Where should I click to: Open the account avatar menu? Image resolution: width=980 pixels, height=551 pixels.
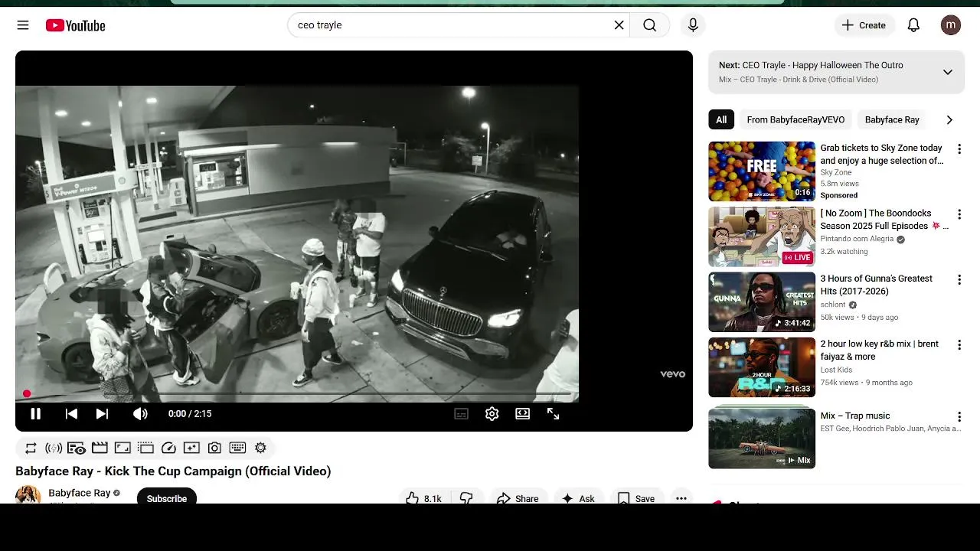pos(951,25)
